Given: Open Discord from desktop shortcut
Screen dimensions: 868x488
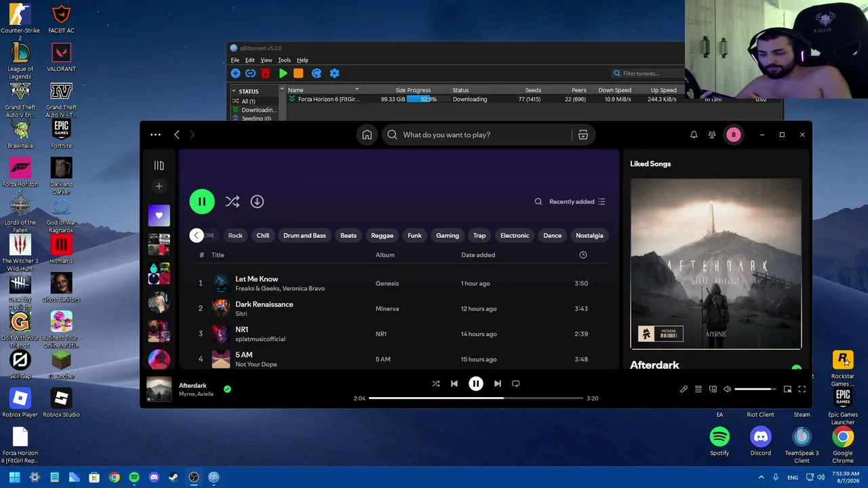Looking at the screenshot, I should 760,441.
